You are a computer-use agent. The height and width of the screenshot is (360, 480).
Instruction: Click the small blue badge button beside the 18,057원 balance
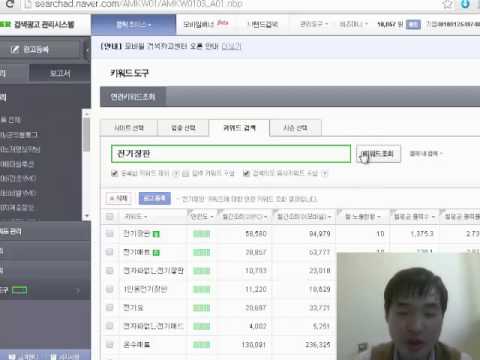pyautogui.click(x=413, y=24)
